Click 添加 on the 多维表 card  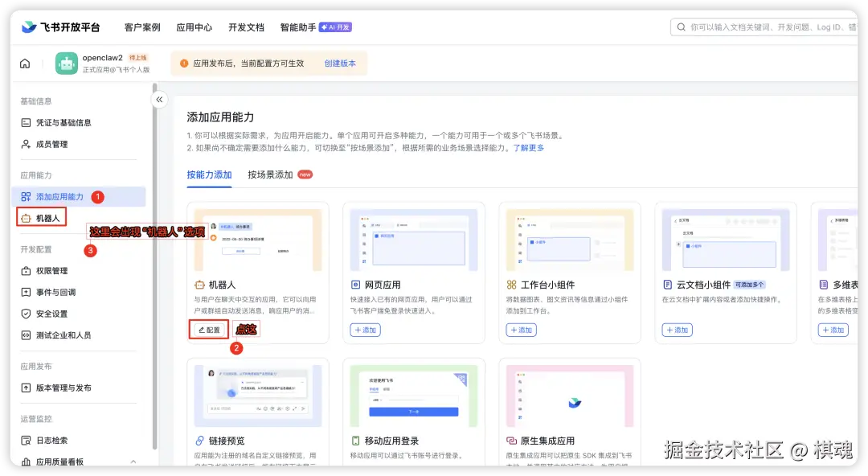pyautogui.click(x=833, y=330)
